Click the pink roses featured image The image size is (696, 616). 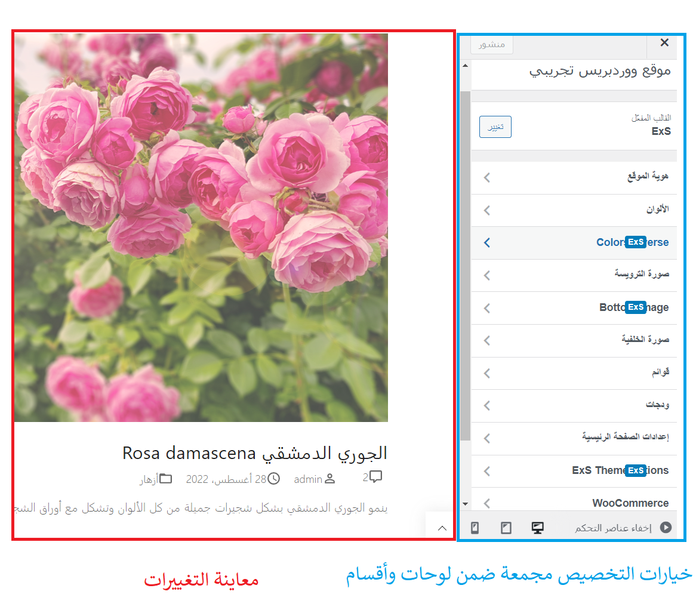201,227
